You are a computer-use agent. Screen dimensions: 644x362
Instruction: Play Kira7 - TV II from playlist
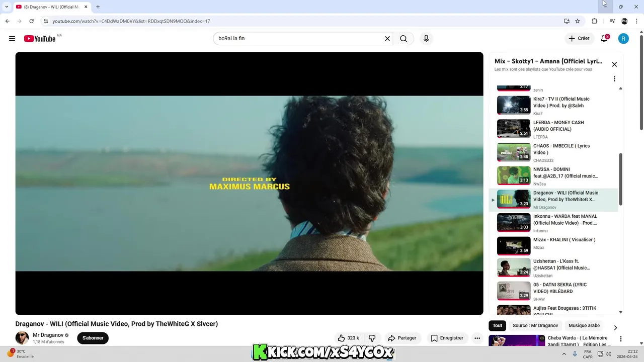coord(553,106)
